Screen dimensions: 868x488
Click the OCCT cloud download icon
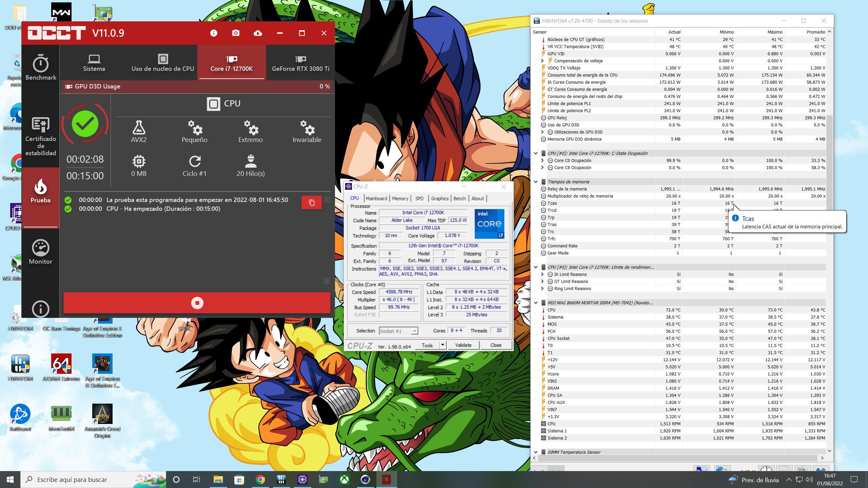click(258, 33)
